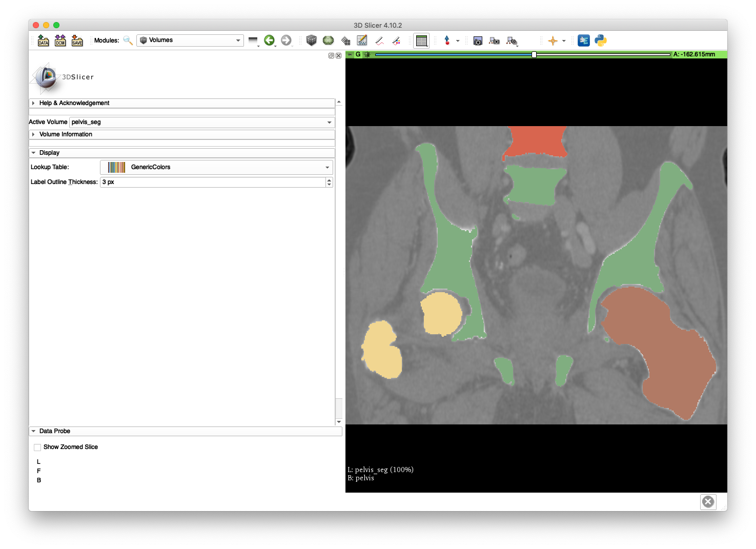Image resolution: width=756 pixels, height=549 pixels.
Task: Open the Python interactor icon
Action: point(601,40)
